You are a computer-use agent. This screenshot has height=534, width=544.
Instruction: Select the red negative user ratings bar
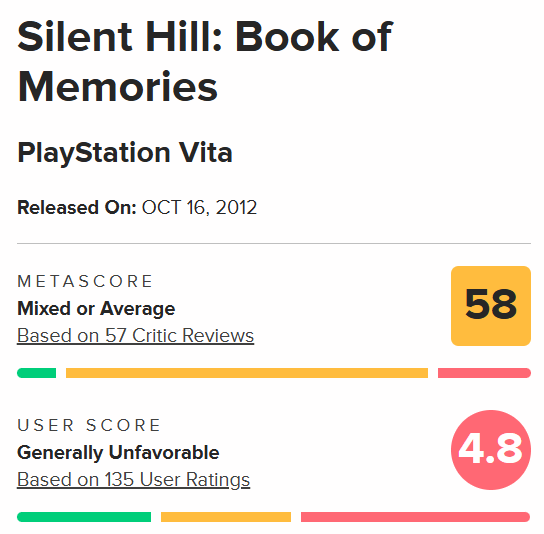(x=416, y=517)
